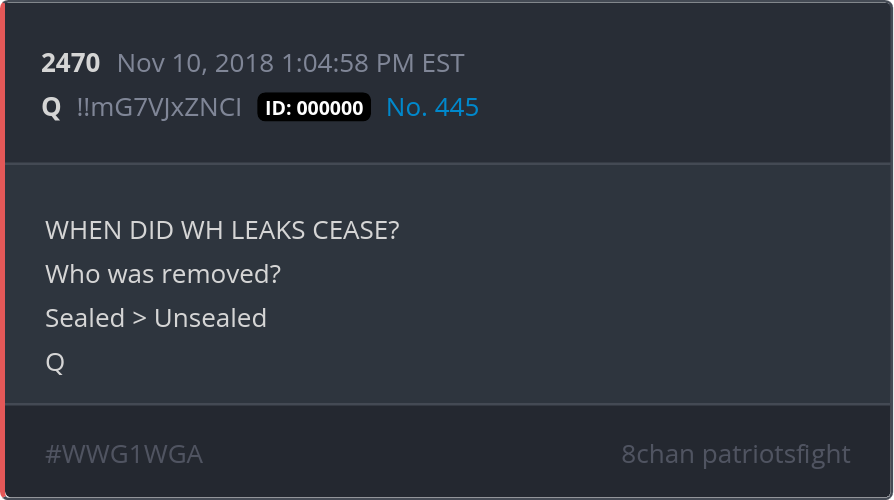Click the #WWG1WGA hashtag in footer
894x500 pixels.
[124, 454]
